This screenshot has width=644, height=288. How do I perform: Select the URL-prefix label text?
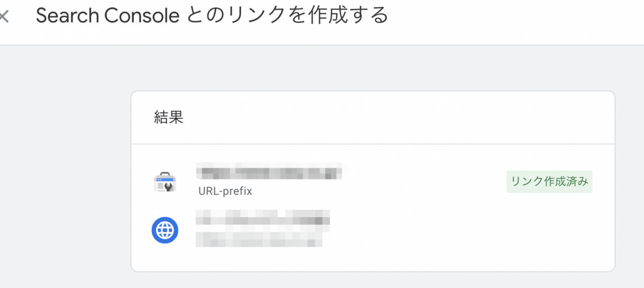pos(225,191)
